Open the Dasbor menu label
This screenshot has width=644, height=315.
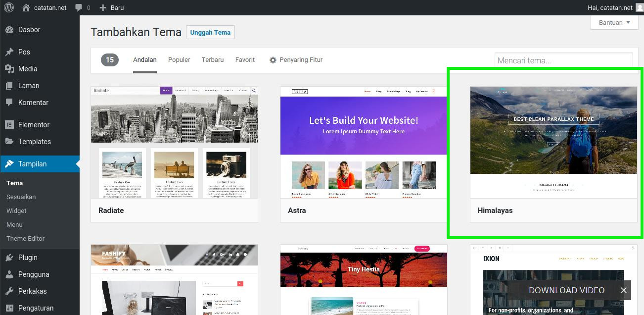pos(29,30)
